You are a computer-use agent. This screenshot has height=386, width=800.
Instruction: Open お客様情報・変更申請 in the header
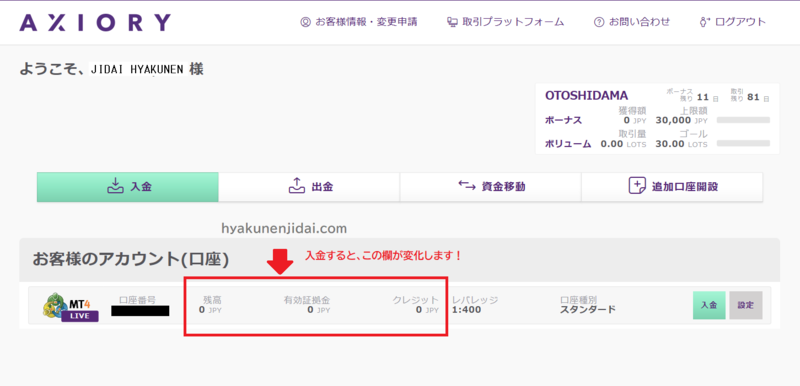coord(359,22)
